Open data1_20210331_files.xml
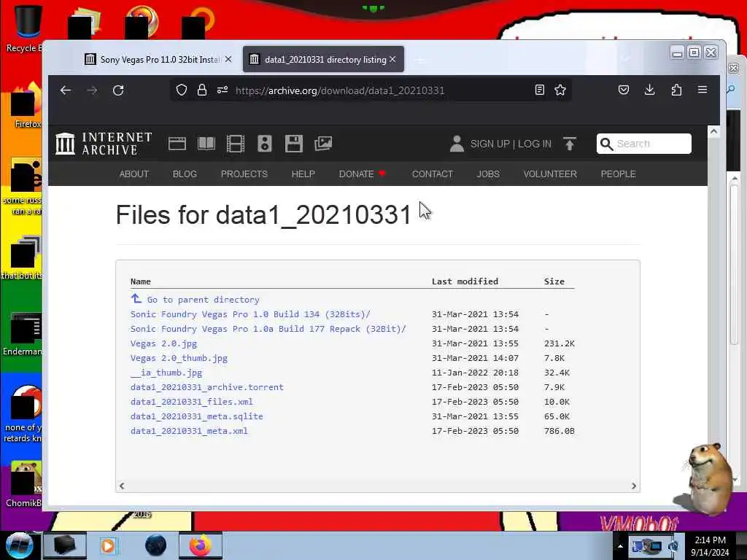The width and height of the screenshot is (747, 560). coord(192,402)
